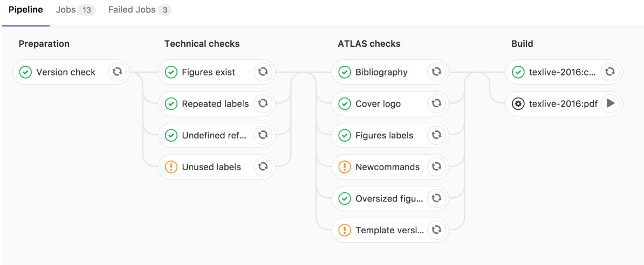This screenshot has height=265, width=644.
Task: Click the texlive-2016:pdf manual gear icon
Action: (x=518, y=104)
